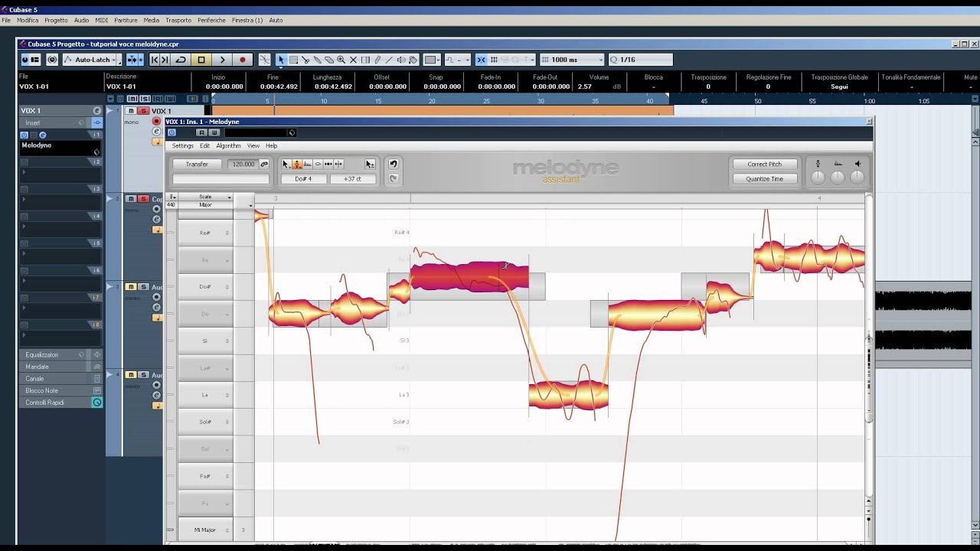Toggle the Melodyne tempo link icon

(264, 164)
